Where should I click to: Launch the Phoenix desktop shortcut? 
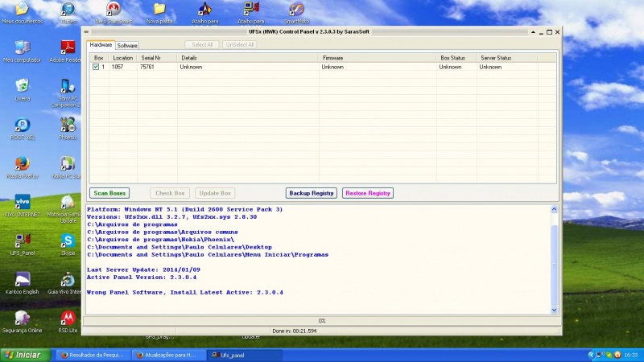point(68,129)
